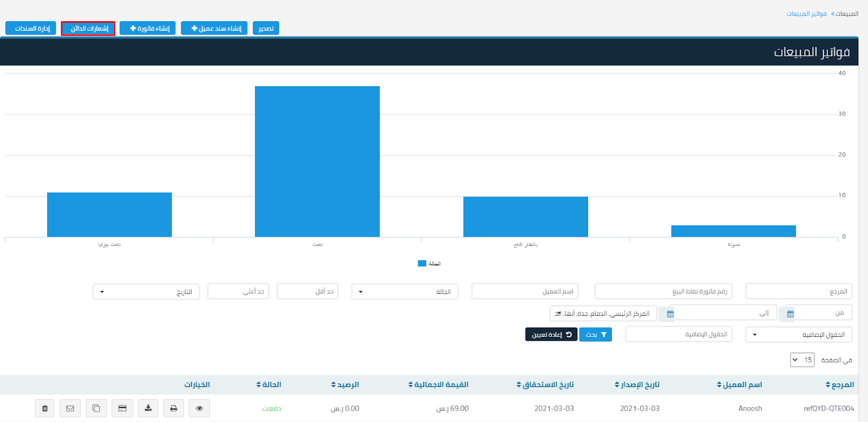
Task: Open the rows-per-page dropdown showing 15
Action: [x=802, y=360]
